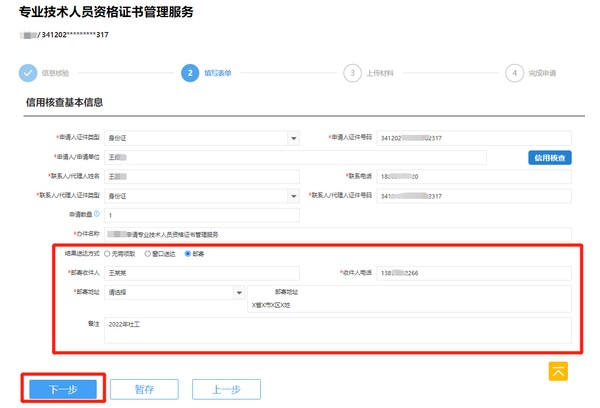Click the help icon next to 申请数量

click(x=96, y=214)
